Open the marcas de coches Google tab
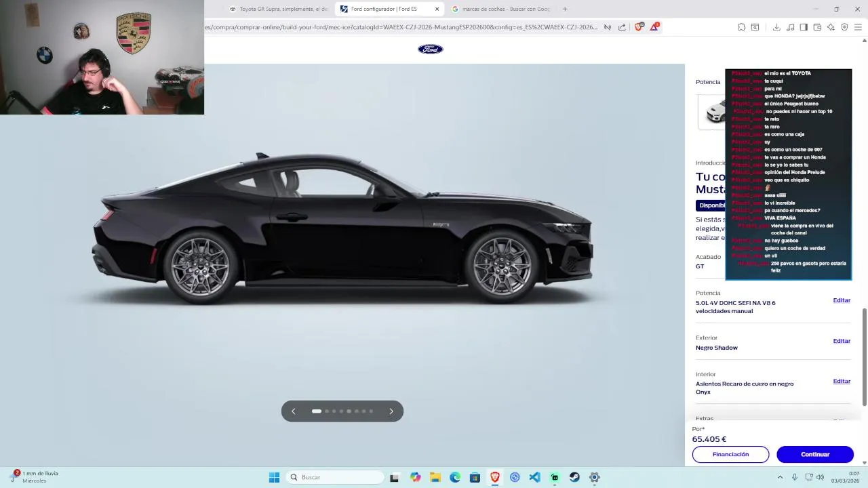 tap(500, 9)
